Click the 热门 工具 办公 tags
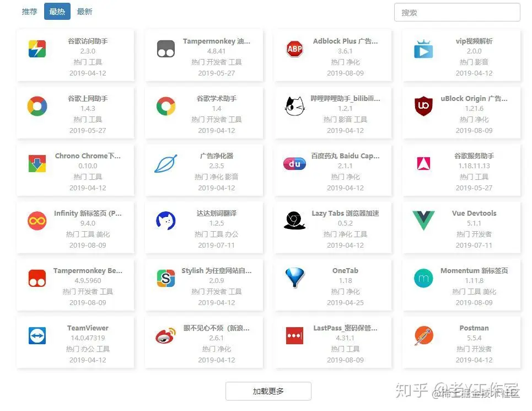This screenshot has height=411, width=532. pos(217,234)
